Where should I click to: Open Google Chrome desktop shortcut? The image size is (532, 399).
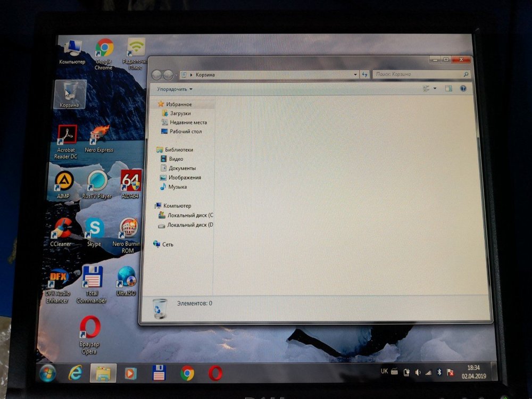104,50
